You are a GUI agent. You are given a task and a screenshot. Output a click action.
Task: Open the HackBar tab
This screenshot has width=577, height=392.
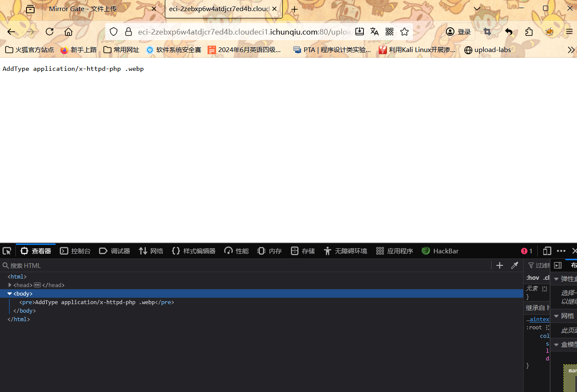point(440,251)
